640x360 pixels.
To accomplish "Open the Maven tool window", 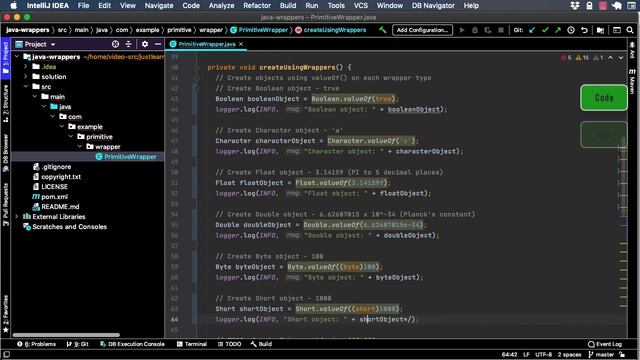I will coord(632,82).
